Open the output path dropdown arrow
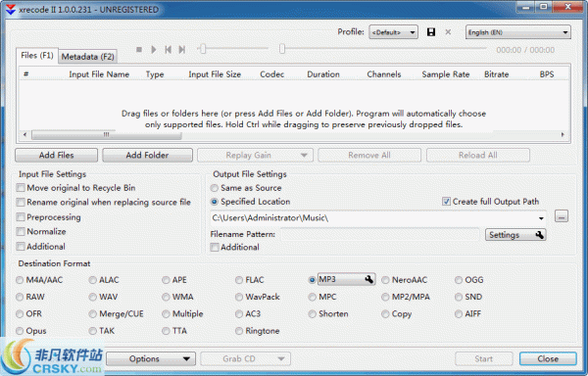 tap(541, 218)
